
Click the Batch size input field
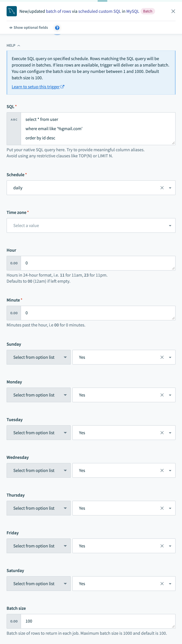[x=98, y=621]
